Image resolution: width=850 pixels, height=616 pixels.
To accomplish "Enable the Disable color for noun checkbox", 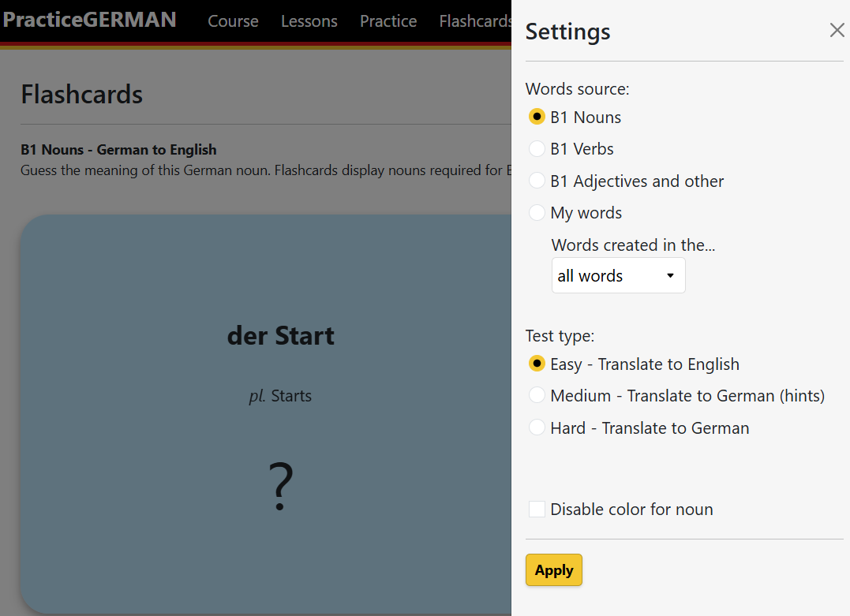I will click(537, 510).
